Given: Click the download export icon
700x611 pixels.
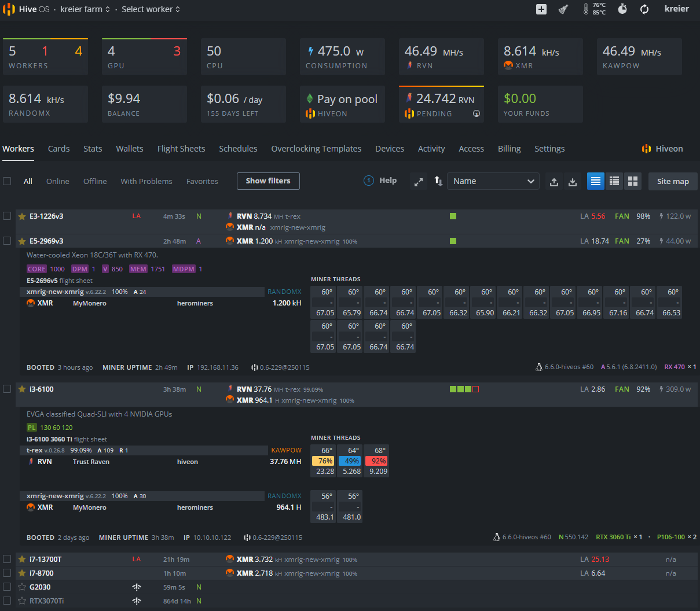Looking at the screenshot, I should [x=573, y=182].
